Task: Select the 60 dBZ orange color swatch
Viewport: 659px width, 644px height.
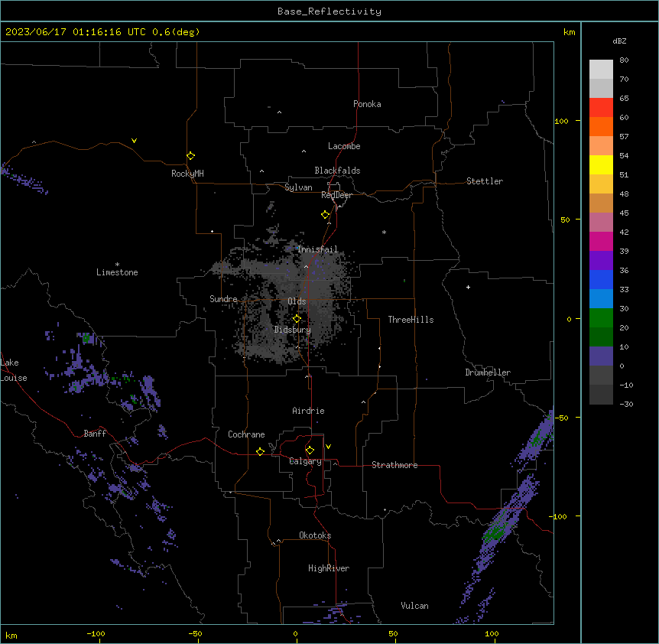Action: pyautogui.click(x=601, y=126)
